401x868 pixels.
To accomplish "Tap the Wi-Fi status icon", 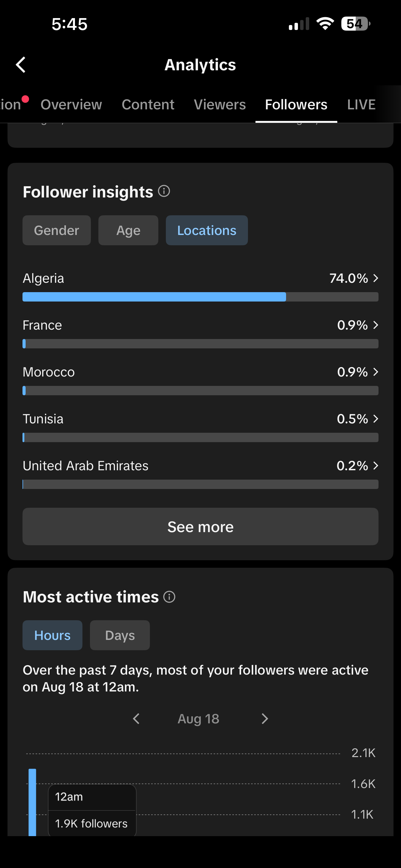I will pyautogui.click(x=325, y=24).
